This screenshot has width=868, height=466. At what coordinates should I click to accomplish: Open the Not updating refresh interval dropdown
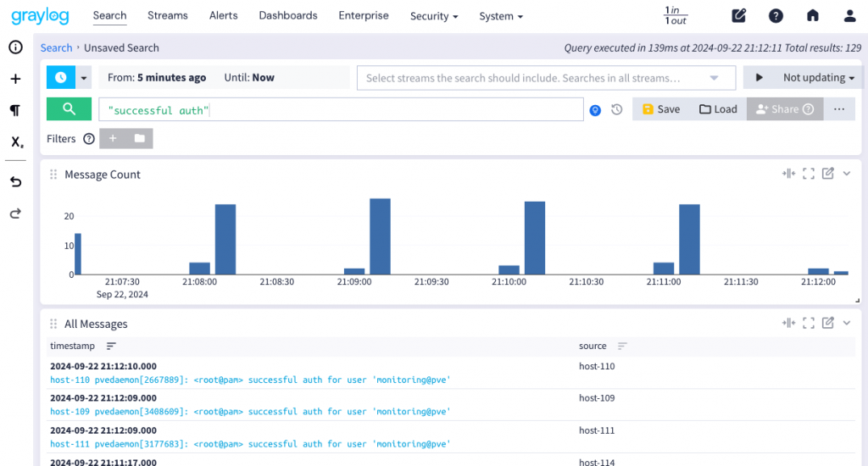pyautogui.click(x=818, y=77)
